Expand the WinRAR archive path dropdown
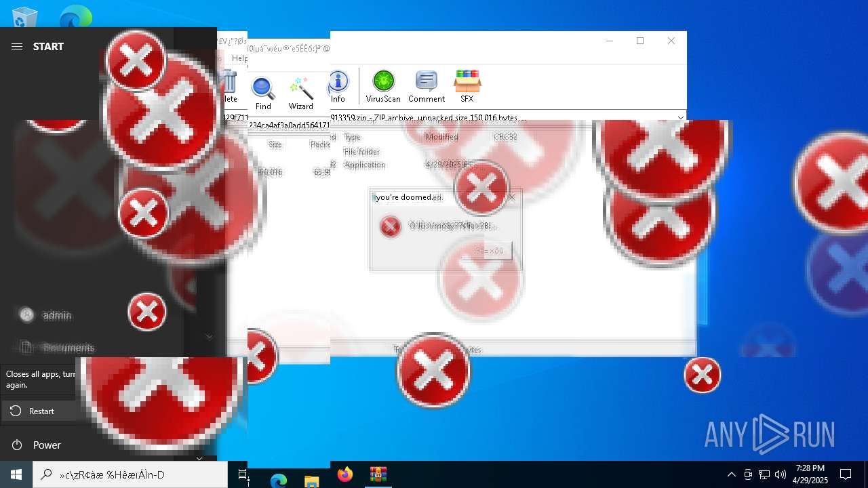 (680, 117)
